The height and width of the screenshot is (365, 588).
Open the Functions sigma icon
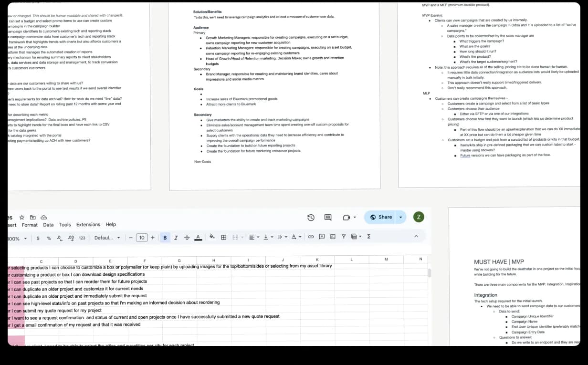click(369, 237)
